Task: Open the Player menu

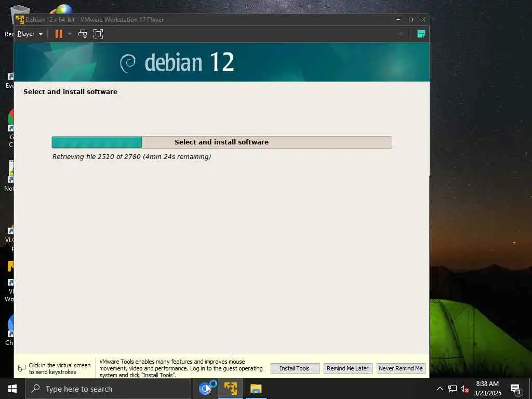Action: pyautogui.click(x=30, y=34)
